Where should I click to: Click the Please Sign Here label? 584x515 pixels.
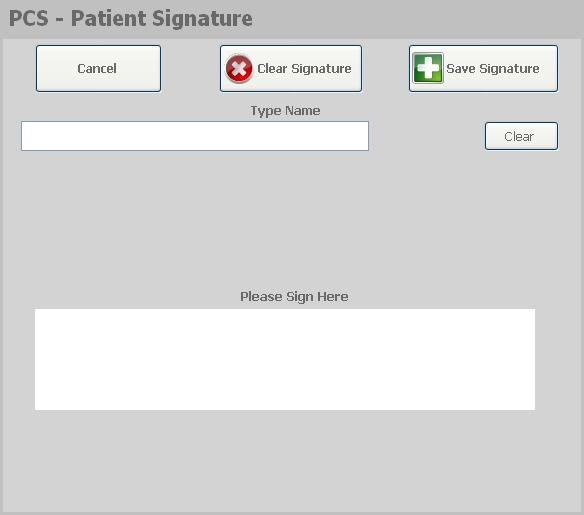click(x=294, y=297)
